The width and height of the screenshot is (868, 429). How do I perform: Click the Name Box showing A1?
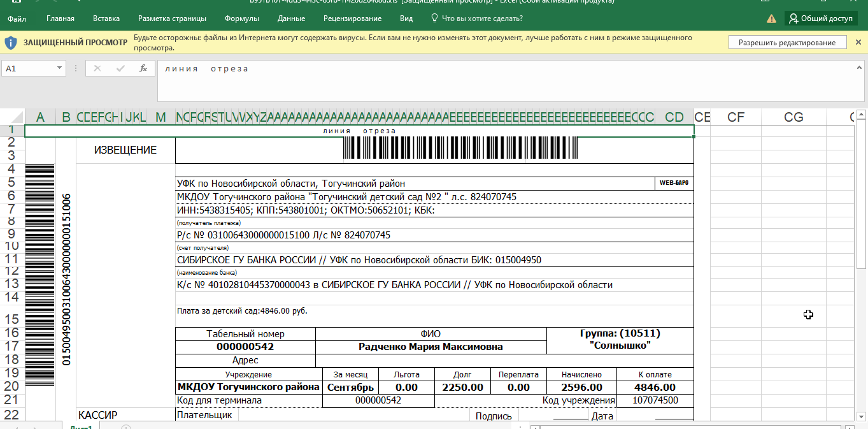(29, 68)
